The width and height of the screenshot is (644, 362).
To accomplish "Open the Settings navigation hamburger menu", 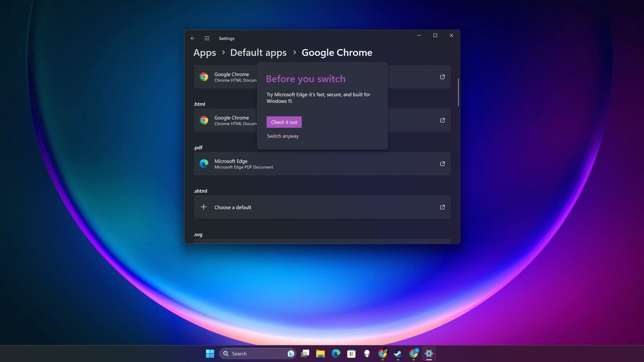I will [207, 38].
